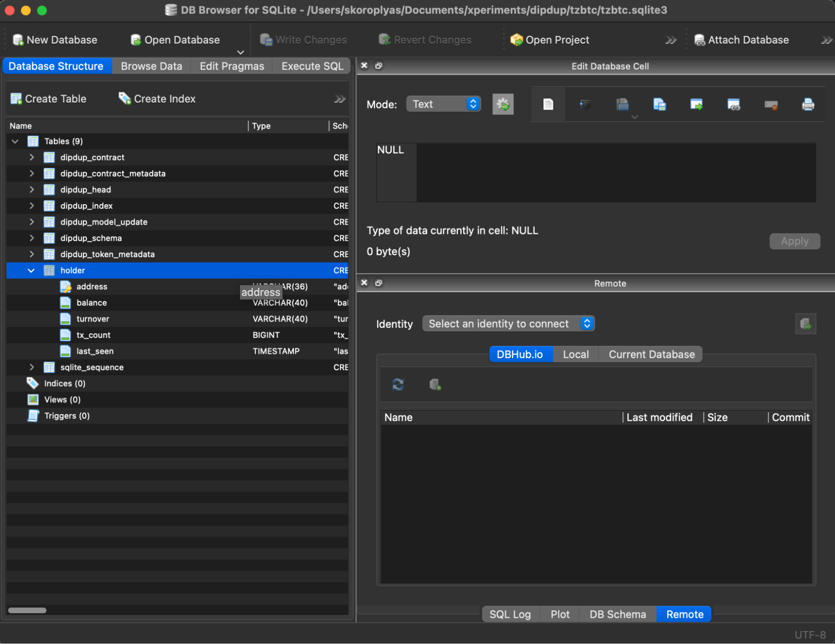Open the Mode dropdown showing Text
Viewport: 835px width, 644px height.
click(443, 104)
